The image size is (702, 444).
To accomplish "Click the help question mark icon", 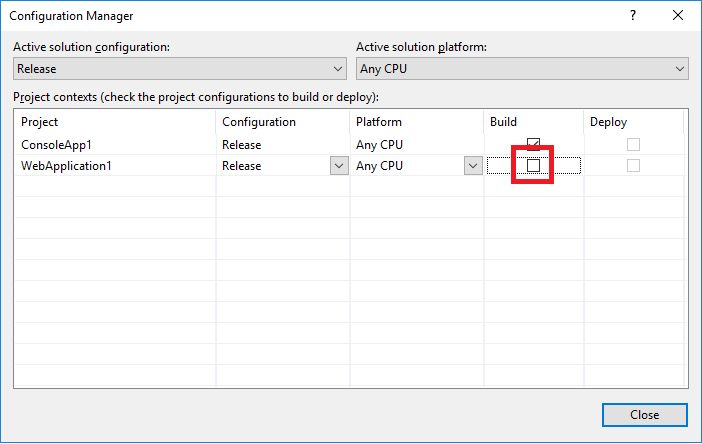I will click(633, 15).
